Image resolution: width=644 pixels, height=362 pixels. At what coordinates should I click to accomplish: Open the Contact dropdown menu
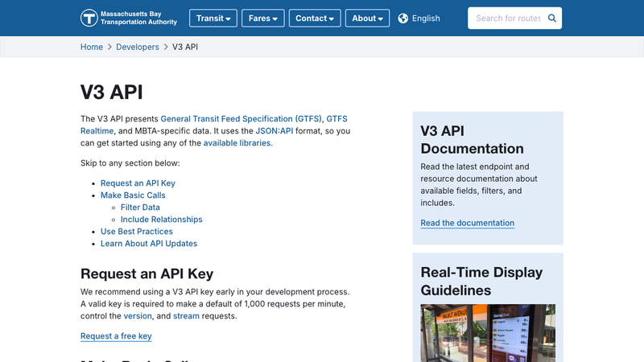click(315, 18)
